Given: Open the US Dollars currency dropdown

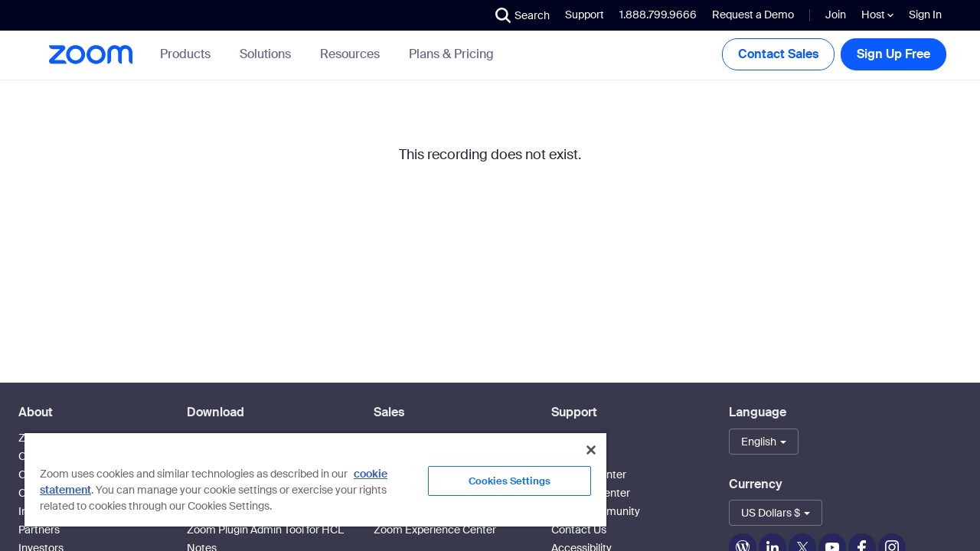Looking at the screenshot, I should [775, 513].
